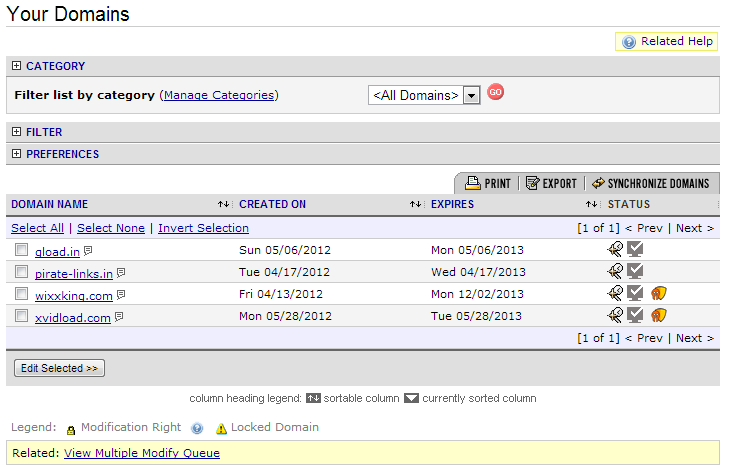Click the Synchronize Domains tab

click(650, 184)
